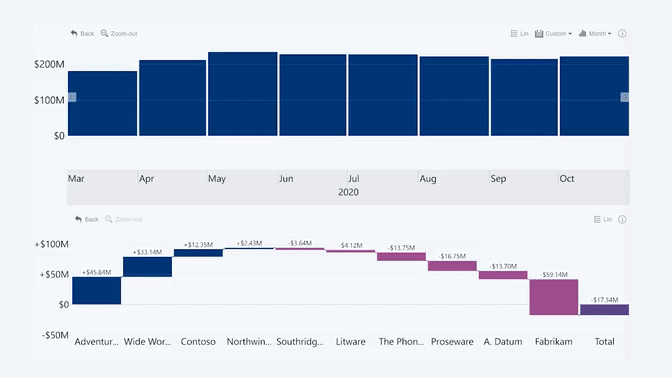Select the Apr column bar

pyautogui.click(x=172, y=98)
